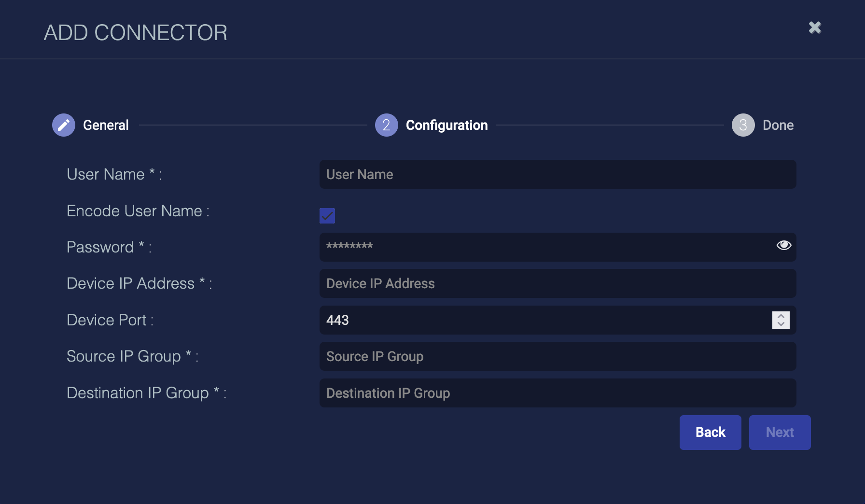Click the Device Port value 443
The width and height of the screenshot is (865, 504).
(x=338, y=320)
